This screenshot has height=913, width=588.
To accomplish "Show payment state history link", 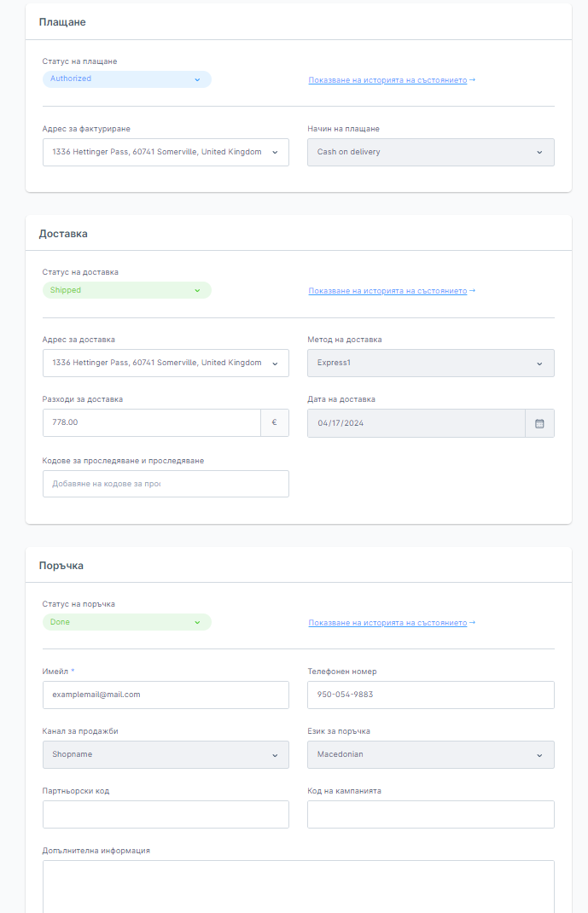I will 387,80.
